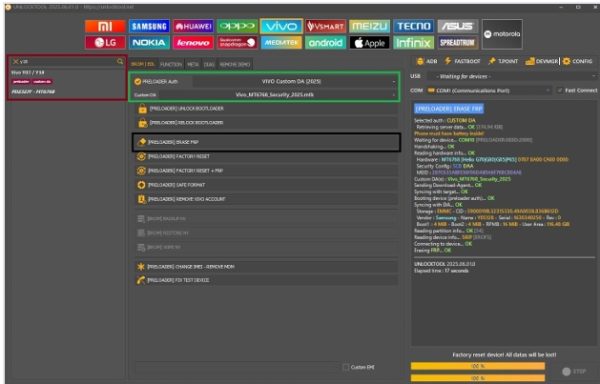Click the search magnifier icon
The height and width of the screenshot is (384, 600).
[120, 61]
